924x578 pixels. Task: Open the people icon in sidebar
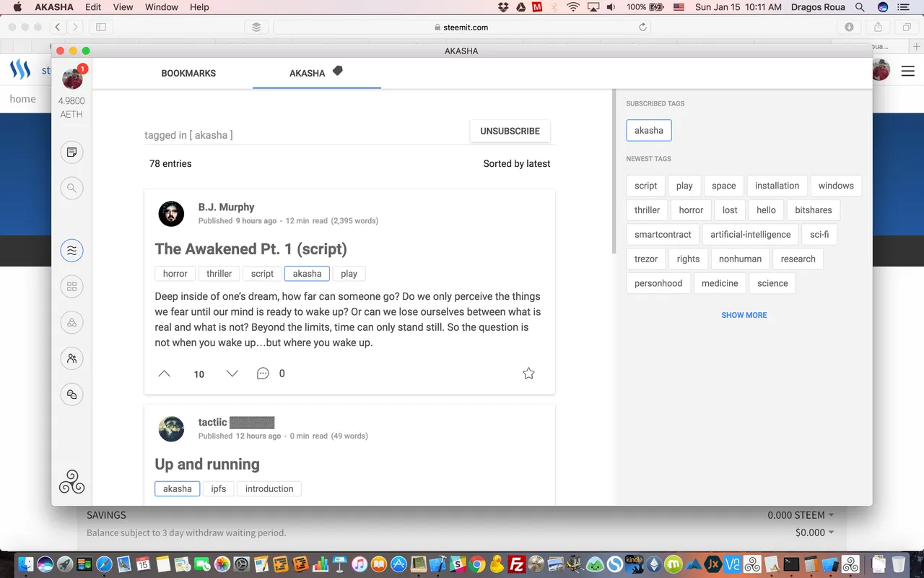point(71,358)
